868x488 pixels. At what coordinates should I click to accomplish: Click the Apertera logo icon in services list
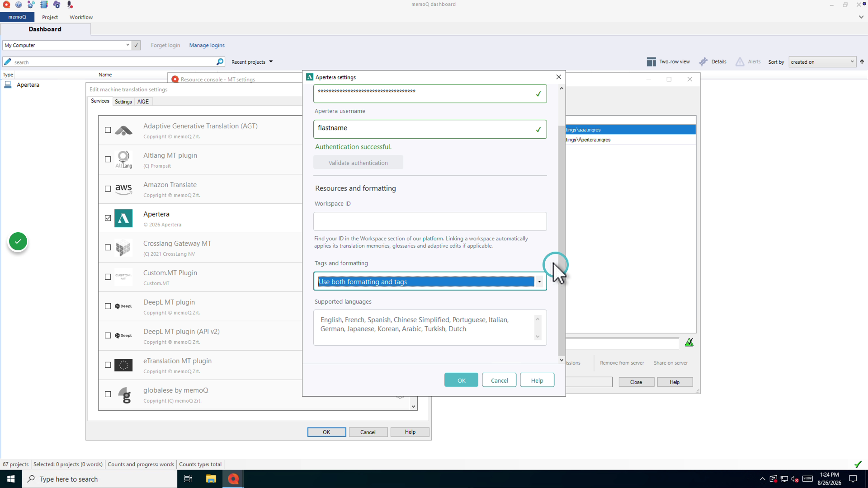[123, 218]
